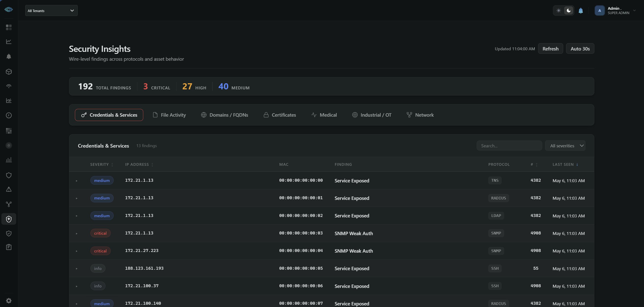
Task: Open the trend graph icon in sidebar
Action: click(9, 100)
